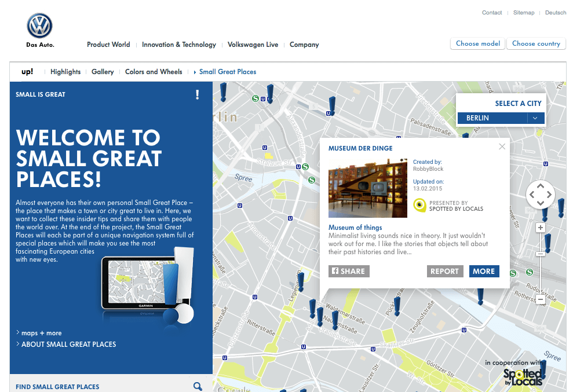
Task: Open the Innovation & Technology menu
Action: point(178,45)
